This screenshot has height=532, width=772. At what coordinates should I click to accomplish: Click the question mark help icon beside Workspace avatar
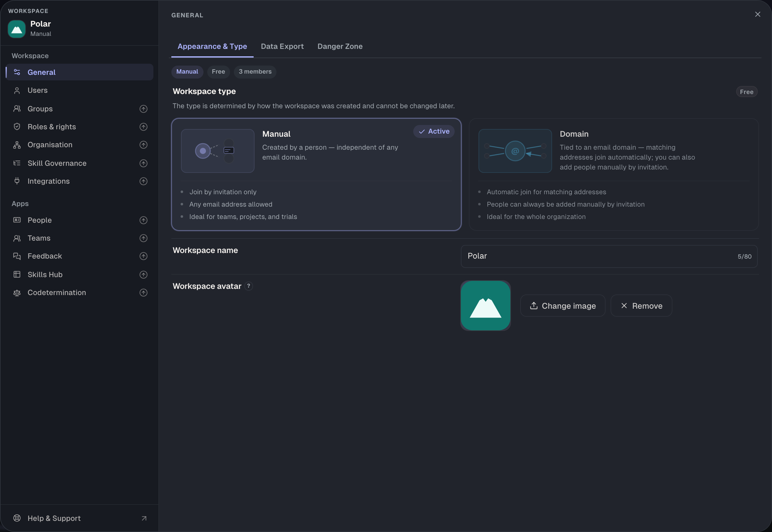(x=249, y=286)
